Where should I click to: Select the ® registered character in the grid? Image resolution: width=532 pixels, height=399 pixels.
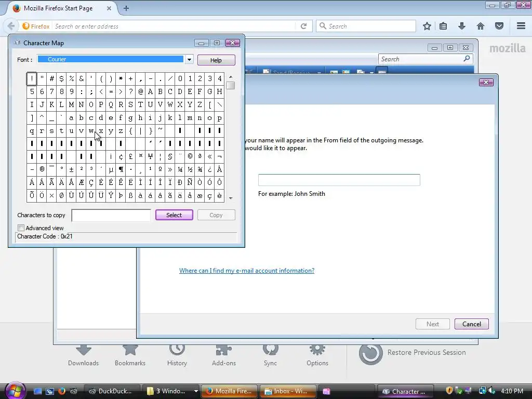tap(42, 169)
